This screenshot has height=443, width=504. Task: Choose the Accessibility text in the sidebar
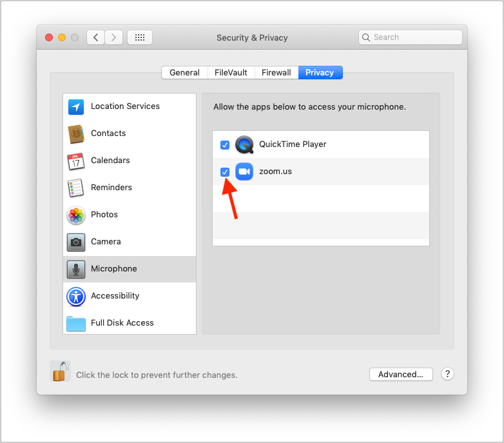(x=115, y=296)
